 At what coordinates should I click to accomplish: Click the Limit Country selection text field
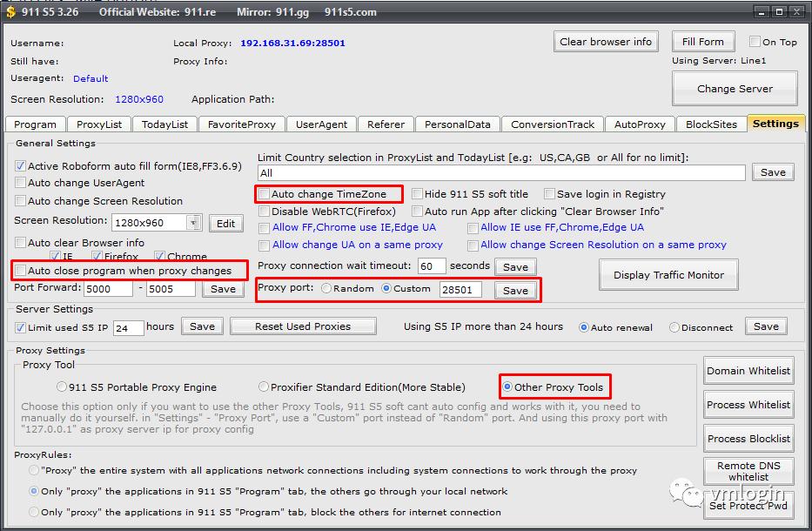(501, 173)
